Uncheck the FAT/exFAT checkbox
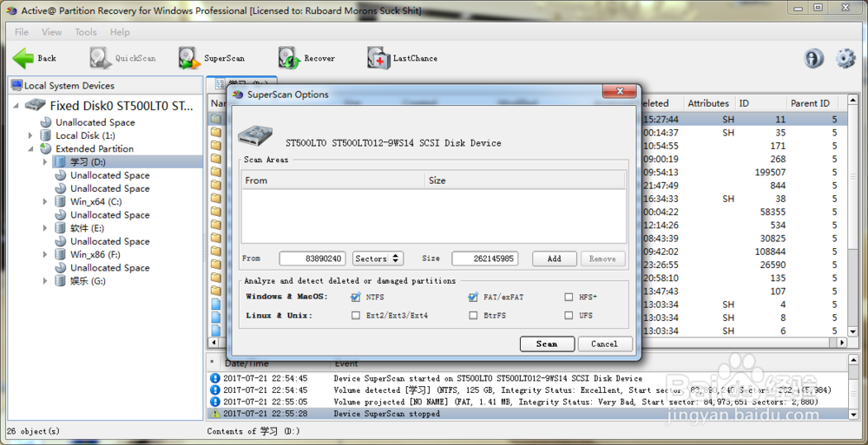 473,298
